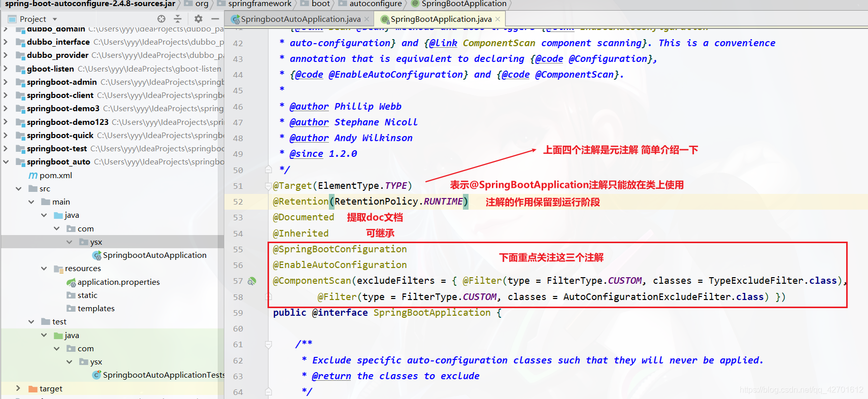Click the locate/select opened file target icon

161,19
